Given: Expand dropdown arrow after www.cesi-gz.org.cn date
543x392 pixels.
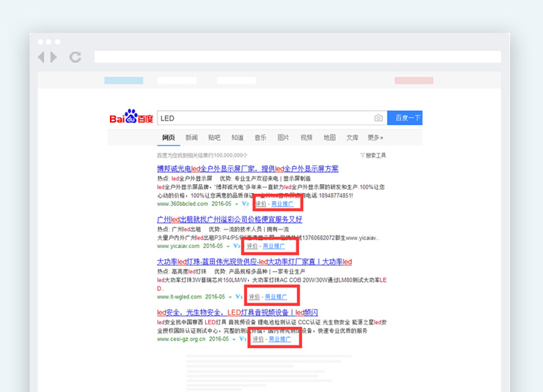Looking at the screenshot, I should 234,339.
